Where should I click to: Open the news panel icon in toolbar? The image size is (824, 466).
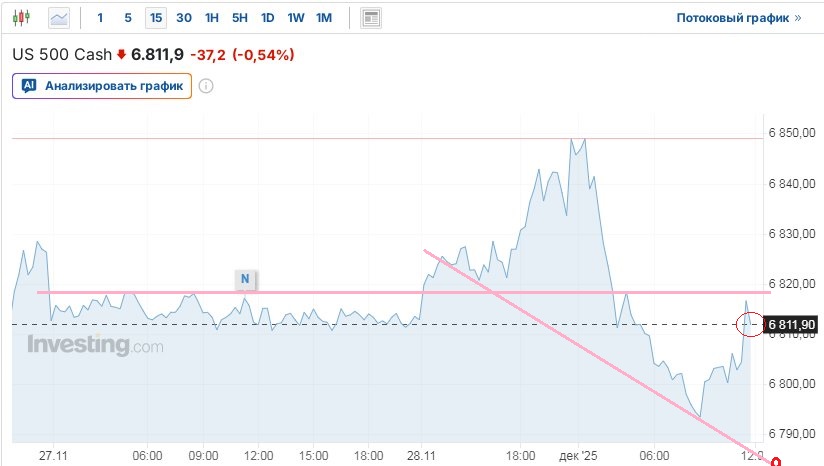pos(371,18)
